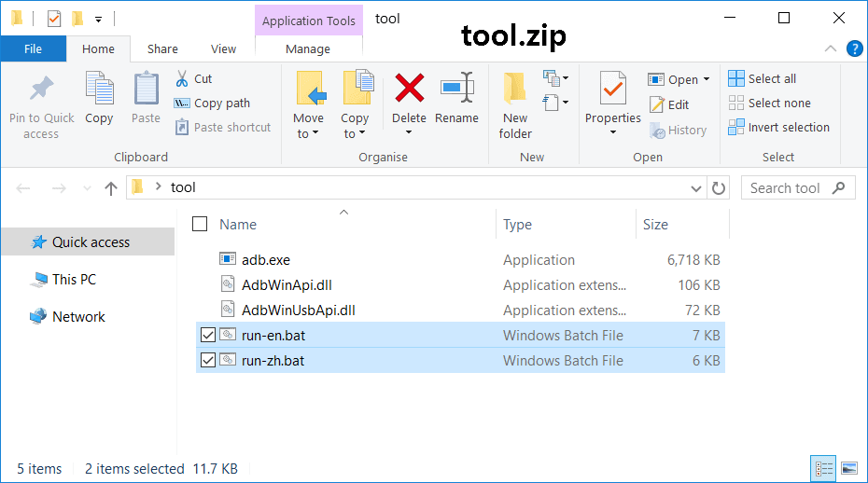The height and width of the screenshot is (483, 868).
Task: Expand the Move to dropdown
Action: [308, 133]
